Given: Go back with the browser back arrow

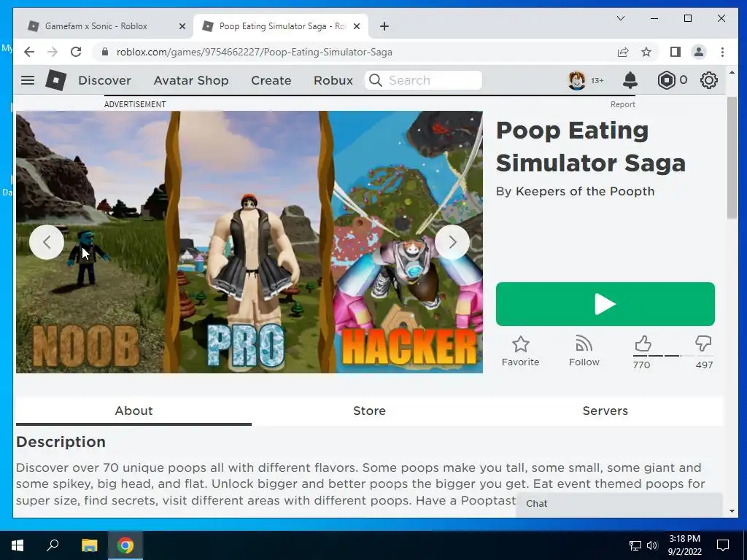Looking at the screenshot, I should tap(29, 52).
